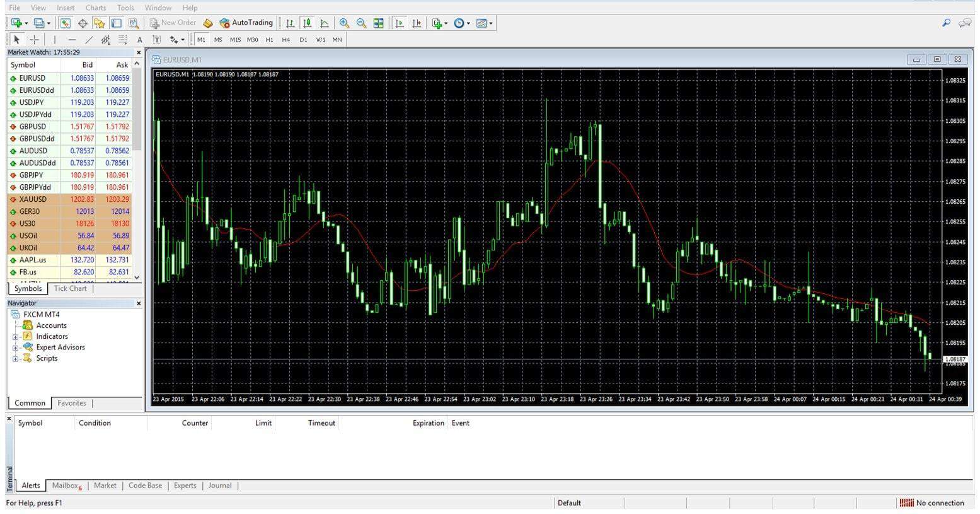Click Market Watch scrollbar down arrow
980x514 pixels.
coord(137,277)
